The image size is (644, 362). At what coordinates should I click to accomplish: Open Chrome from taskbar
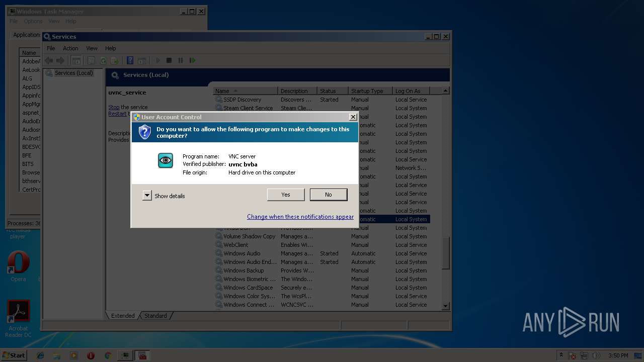(x=108, y=355)
